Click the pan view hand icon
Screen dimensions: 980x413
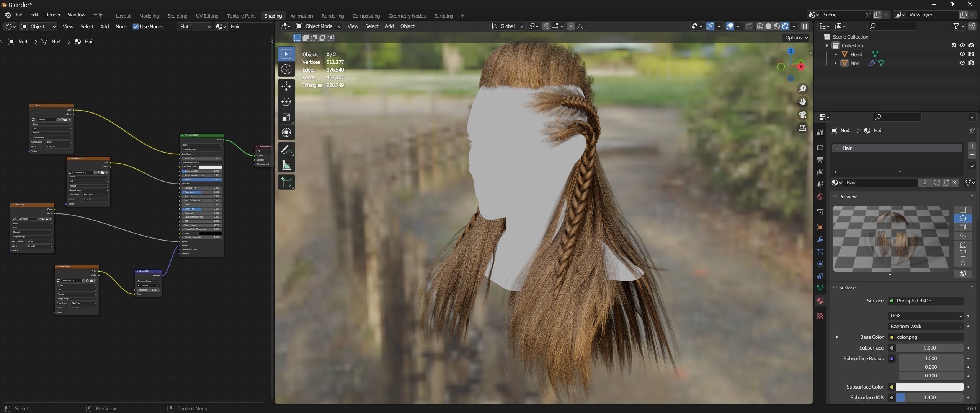tap(802, 102)
